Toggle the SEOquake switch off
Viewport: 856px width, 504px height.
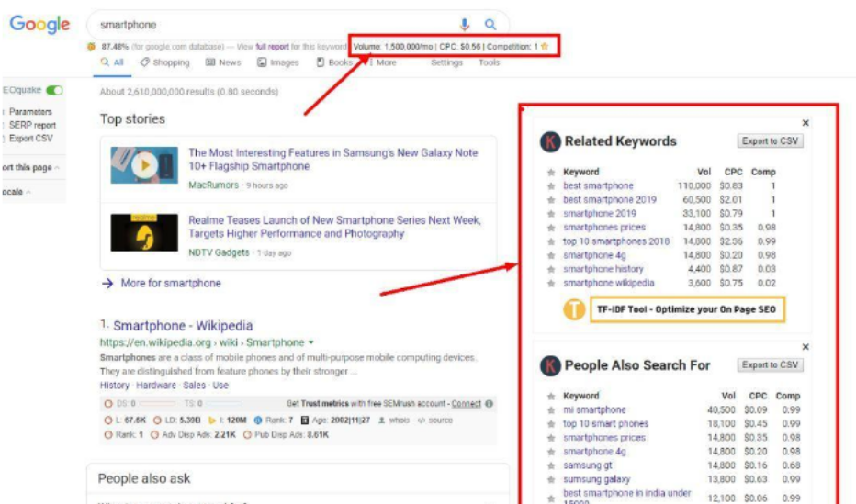[x=55, y=91]
